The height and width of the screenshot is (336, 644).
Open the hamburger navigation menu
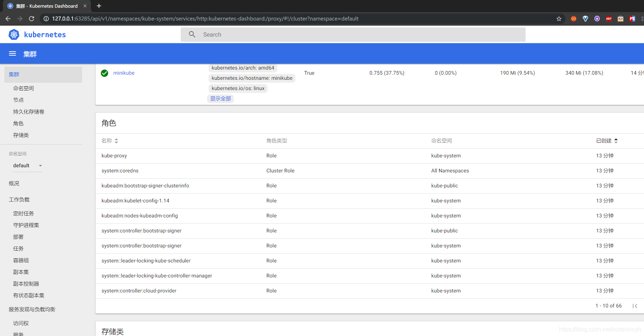(x=12, y=54)
